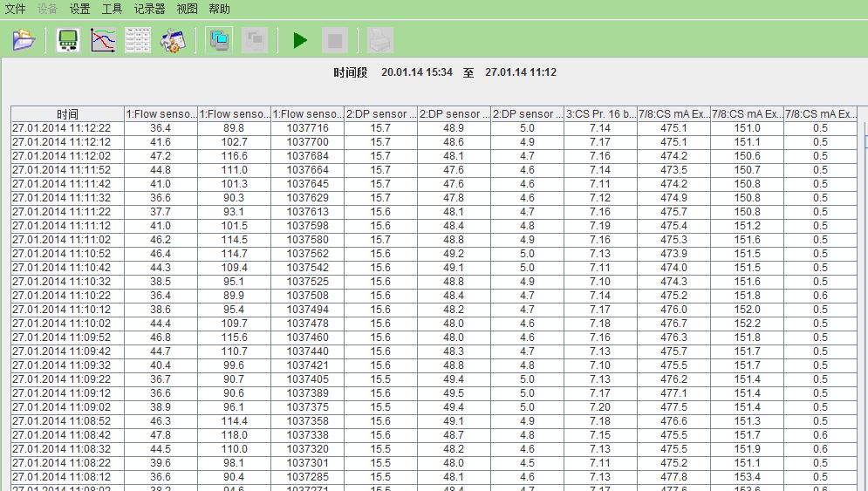Open the 视图 menu

[187, 9]
